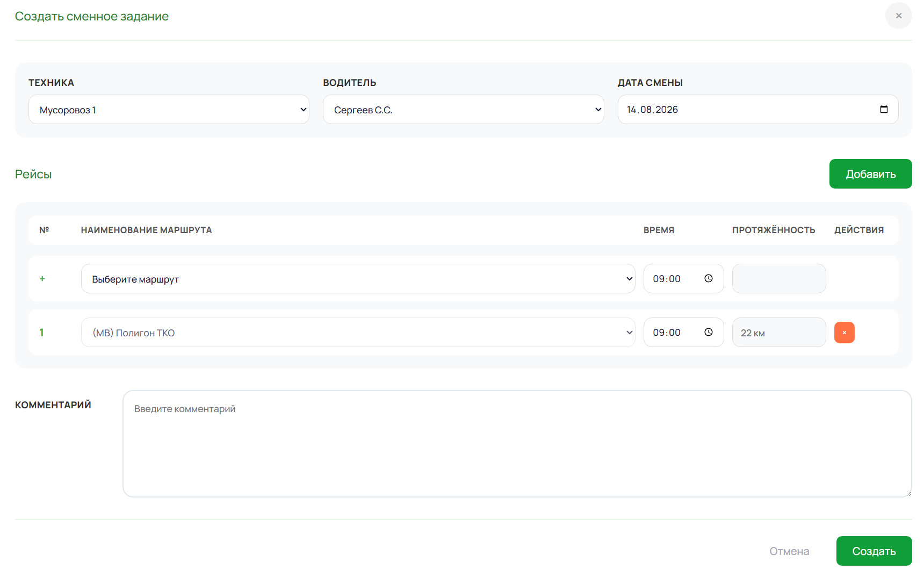The width and height of the screenshot is (924, 577).
Task: Click the Наименование маршрута column header
Action: tap(146, 230)
